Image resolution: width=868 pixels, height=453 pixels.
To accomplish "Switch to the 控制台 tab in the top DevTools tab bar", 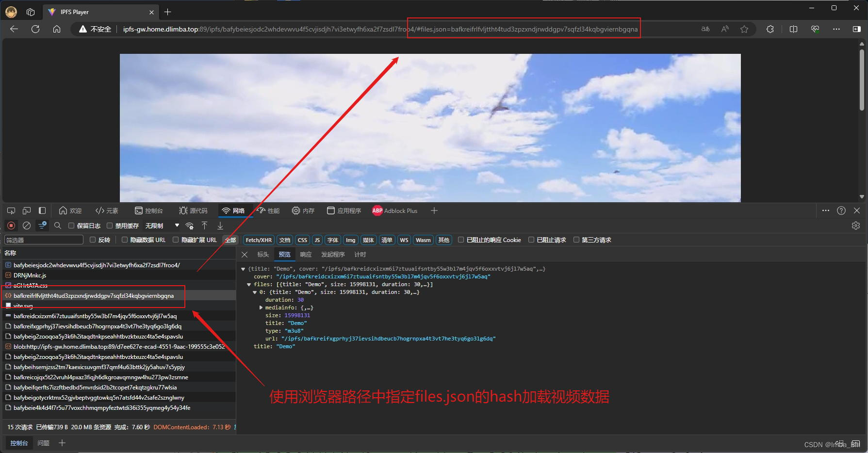I will click(148, 210).
